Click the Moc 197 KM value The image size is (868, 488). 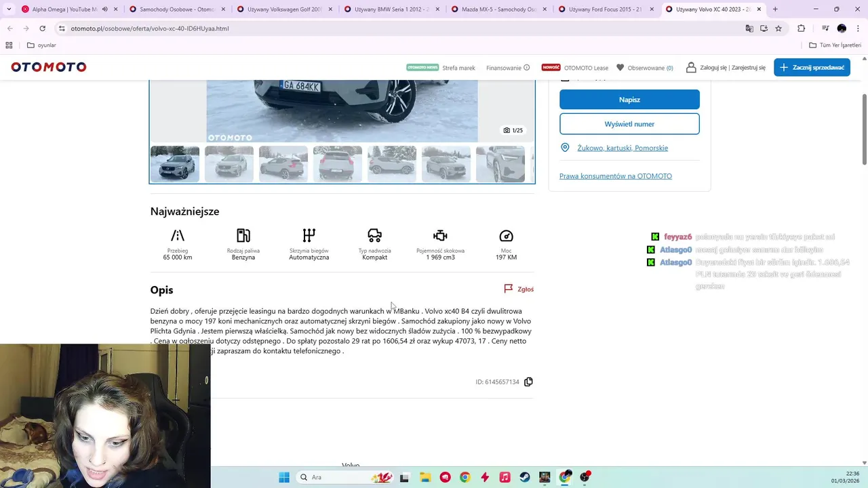[x=506, y=258]
